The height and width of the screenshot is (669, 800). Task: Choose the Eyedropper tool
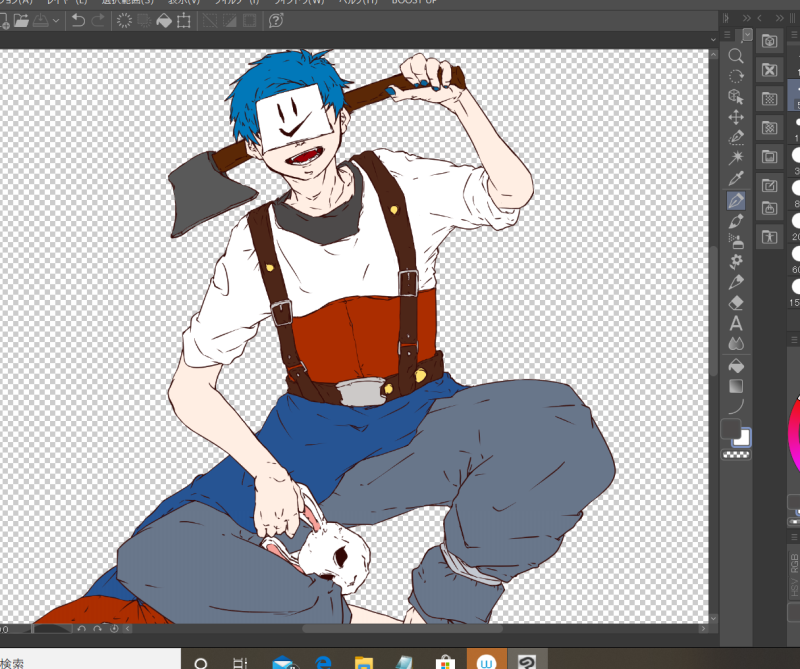pyautogui.click(x=736, y=179)
